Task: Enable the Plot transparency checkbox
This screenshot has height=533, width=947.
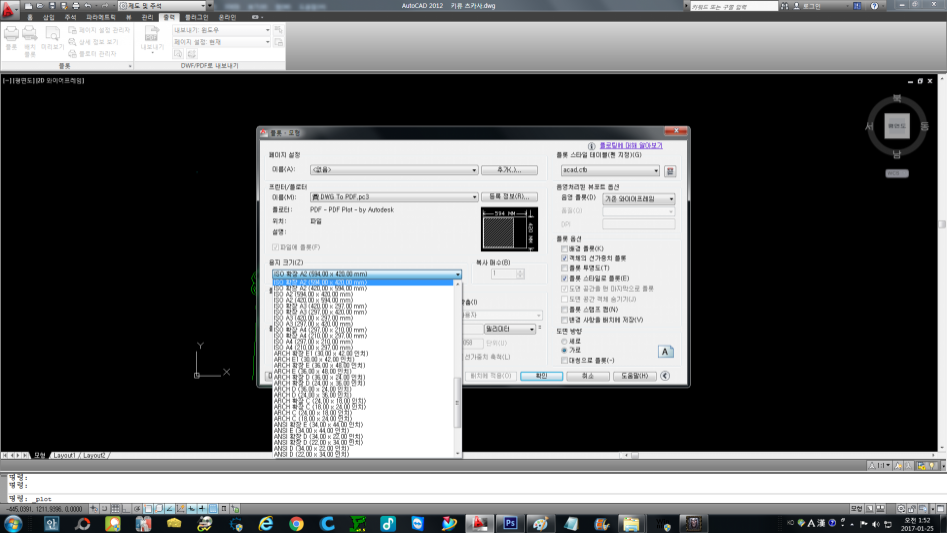Action: point(565,268)
